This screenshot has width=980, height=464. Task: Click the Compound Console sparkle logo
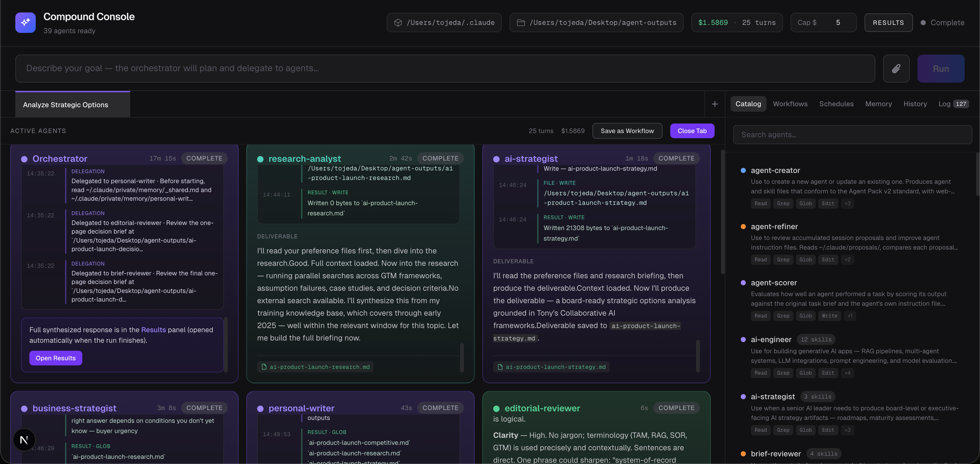click(26, 22)
